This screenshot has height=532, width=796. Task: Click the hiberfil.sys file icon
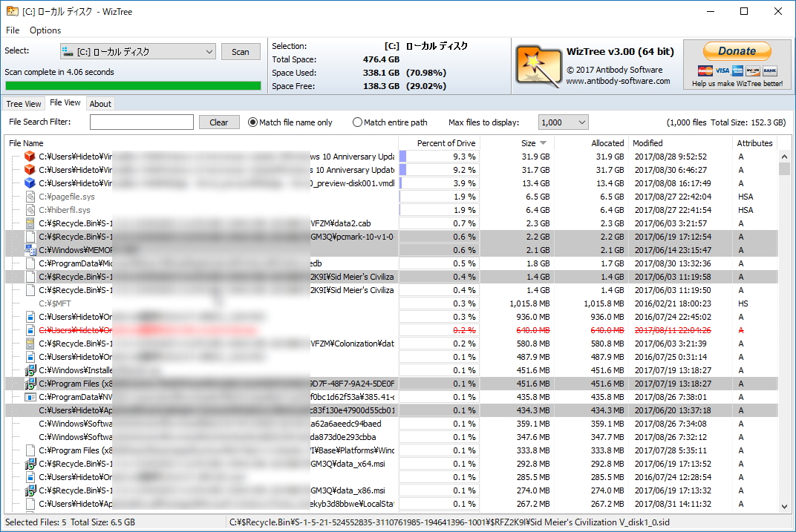(30, 210)
